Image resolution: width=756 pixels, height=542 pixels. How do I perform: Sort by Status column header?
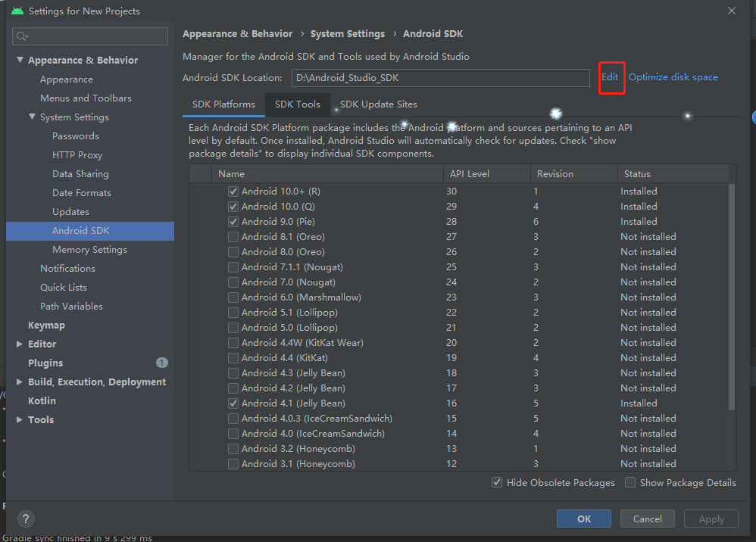[x=673, y=174]
